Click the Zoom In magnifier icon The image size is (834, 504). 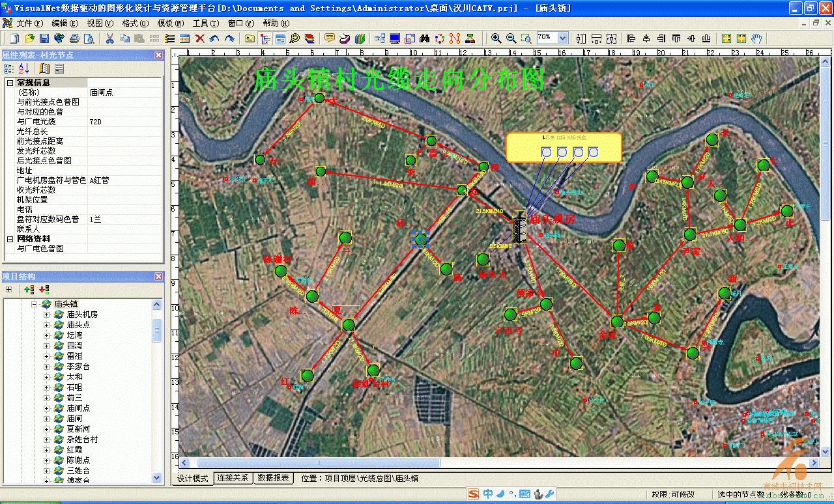pos(496,39)
